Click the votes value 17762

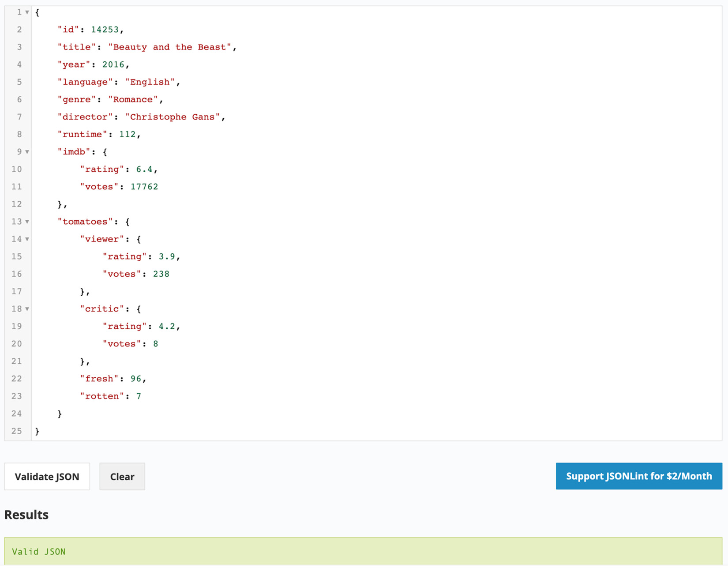(x=144, y=186)
